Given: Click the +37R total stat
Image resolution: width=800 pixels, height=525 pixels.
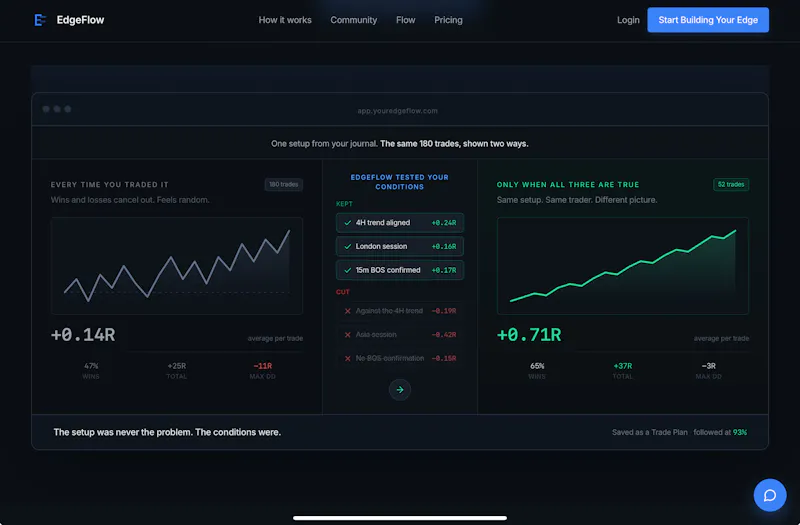Looking at the screenshot, I should pos(622,370).
